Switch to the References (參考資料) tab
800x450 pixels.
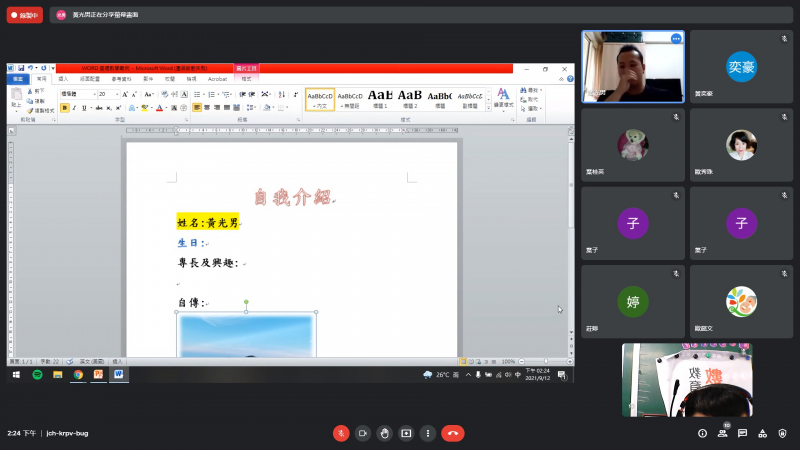[x=121, y=79]
